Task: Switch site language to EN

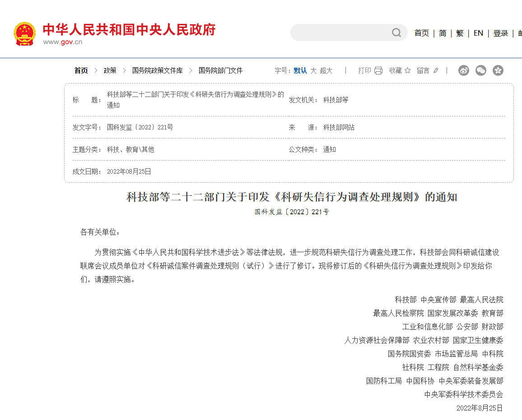Action: tap(478, 33)
